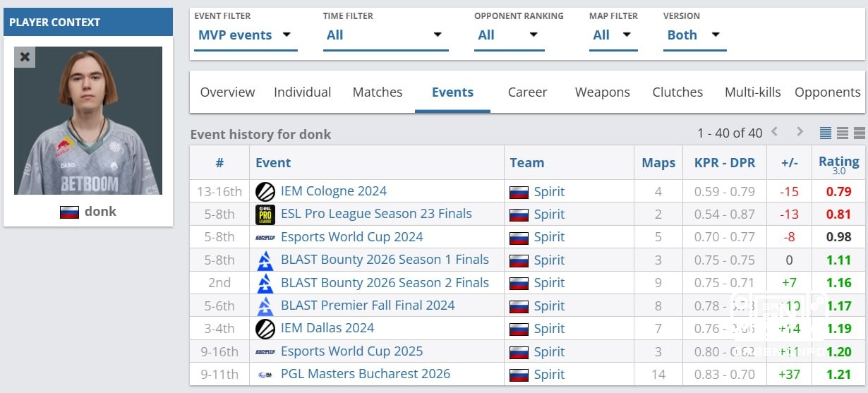Switch to the most compact row density view

tap(826, 133)
